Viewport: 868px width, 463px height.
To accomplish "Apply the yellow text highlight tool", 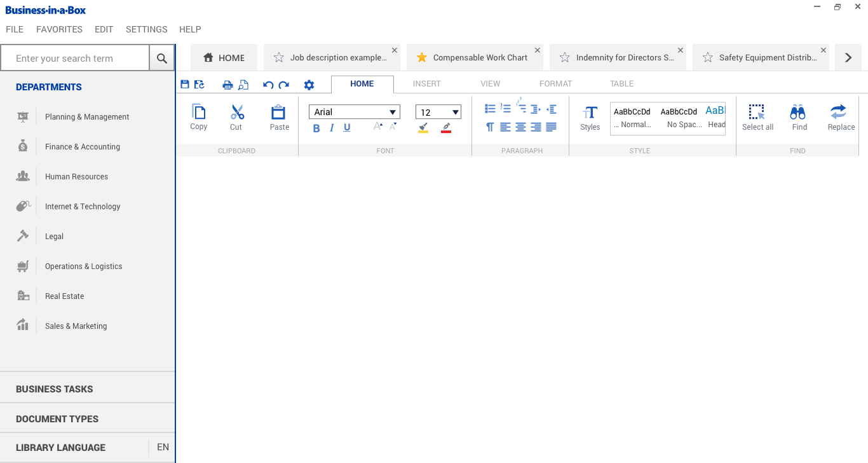I will pyautogui.click(x=423, y=128).
